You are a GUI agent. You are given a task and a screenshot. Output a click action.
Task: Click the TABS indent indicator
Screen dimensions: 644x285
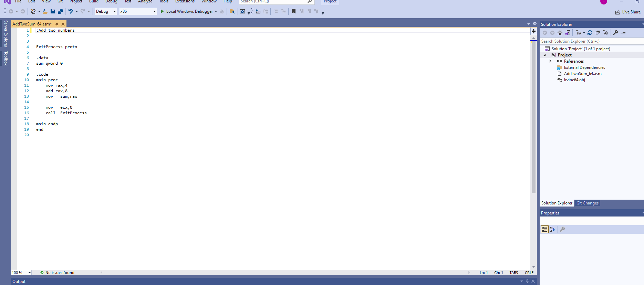pos(513,273)
